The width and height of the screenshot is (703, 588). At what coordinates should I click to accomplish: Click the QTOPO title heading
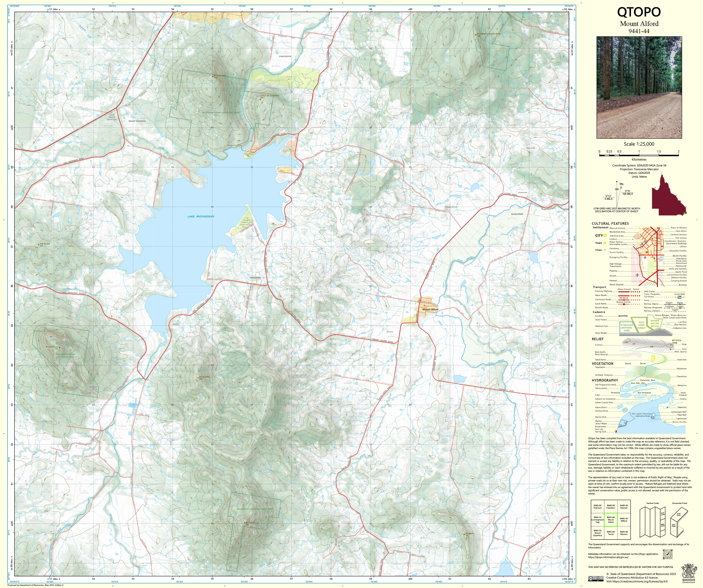[x=639, y=12]
